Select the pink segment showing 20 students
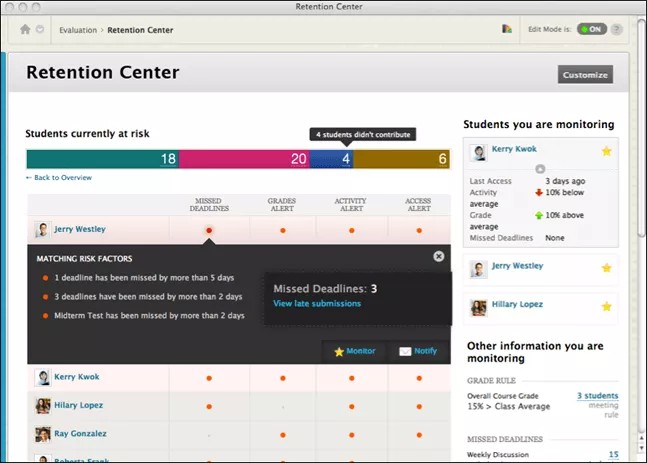Image resolution: width=647 pixels, height=463 pixels. pyautogui.click(x=245, y=159)
